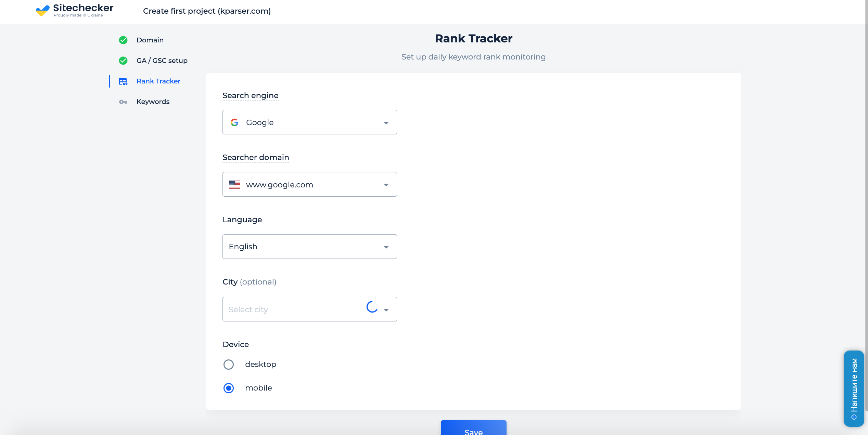Image resolution: width=868 pixels, height=435 pixels.
Task: Click the City label
Action: [230, 282]
